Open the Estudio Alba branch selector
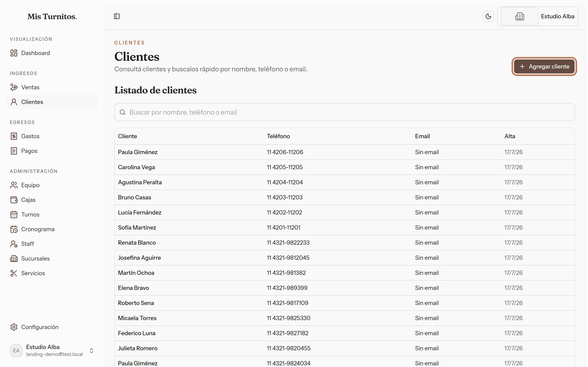 (537, 16)
